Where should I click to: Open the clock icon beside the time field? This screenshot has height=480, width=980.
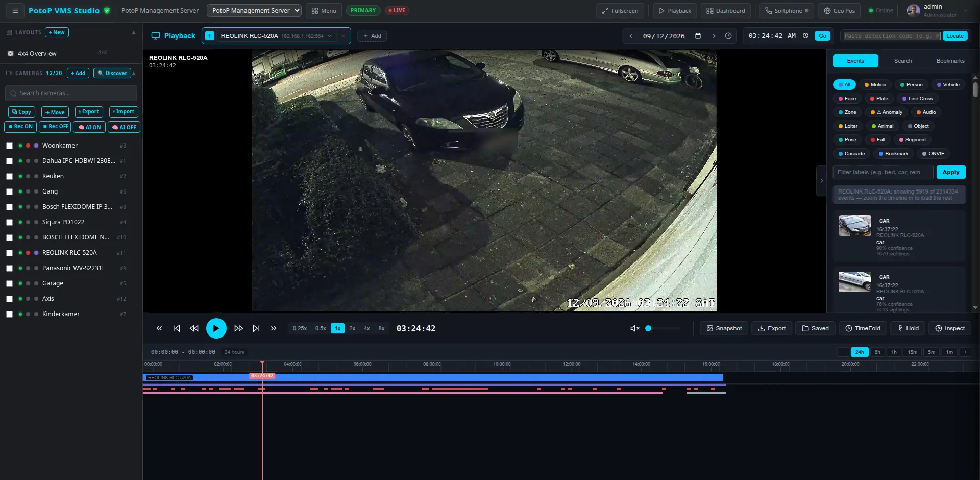pos(805,36)
